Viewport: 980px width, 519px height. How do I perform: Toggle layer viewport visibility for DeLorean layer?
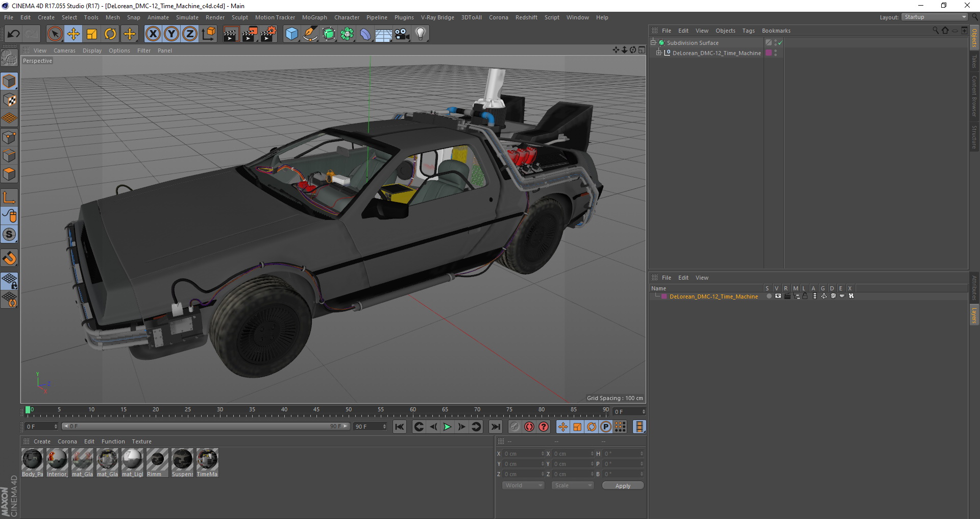pyautogui.click(x=778, y=296)
